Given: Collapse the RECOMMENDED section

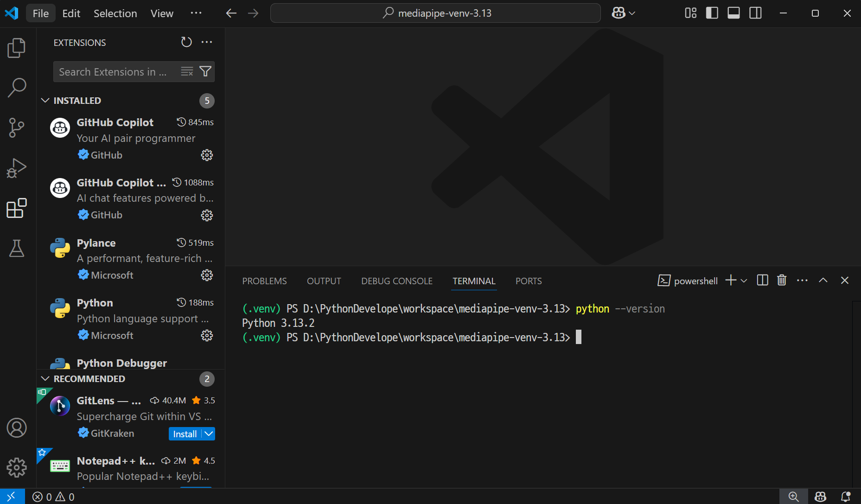Looking at the screenshot, I should pyautogui.click(x=45, y=379).
